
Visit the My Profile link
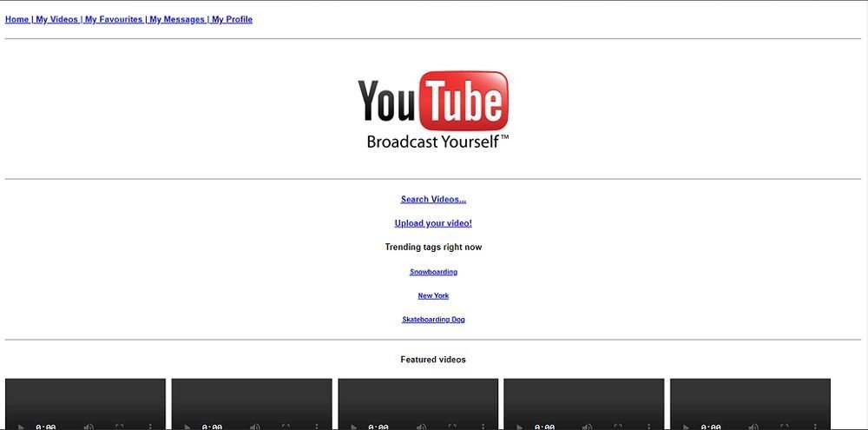pyautogui.click(x=232, y=19)
